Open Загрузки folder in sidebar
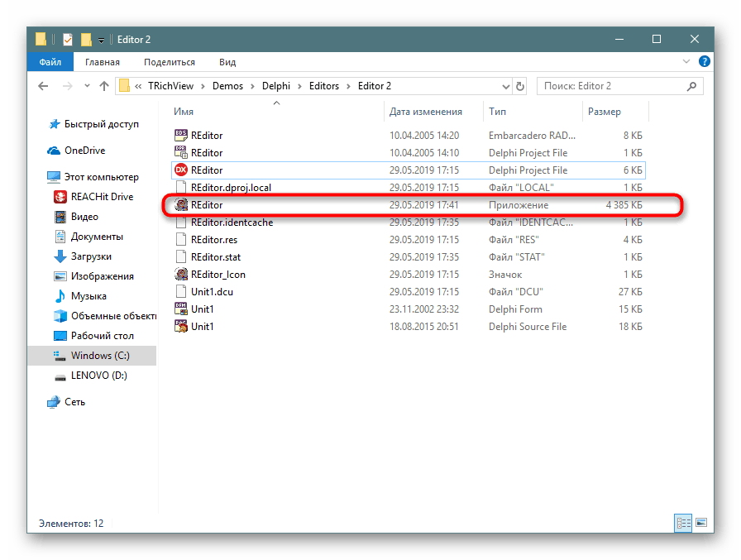The width and height of the screenshot is (741, 560). click(x=84, y=256)
